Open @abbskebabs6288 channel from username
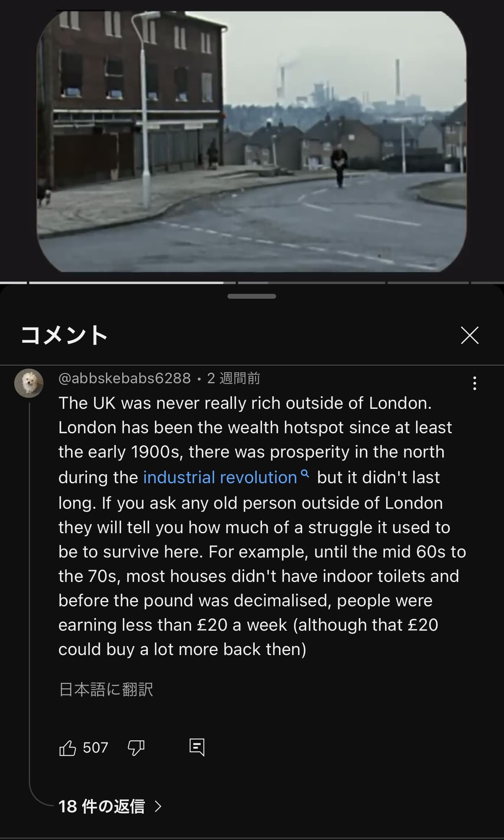 coord(125,378)
